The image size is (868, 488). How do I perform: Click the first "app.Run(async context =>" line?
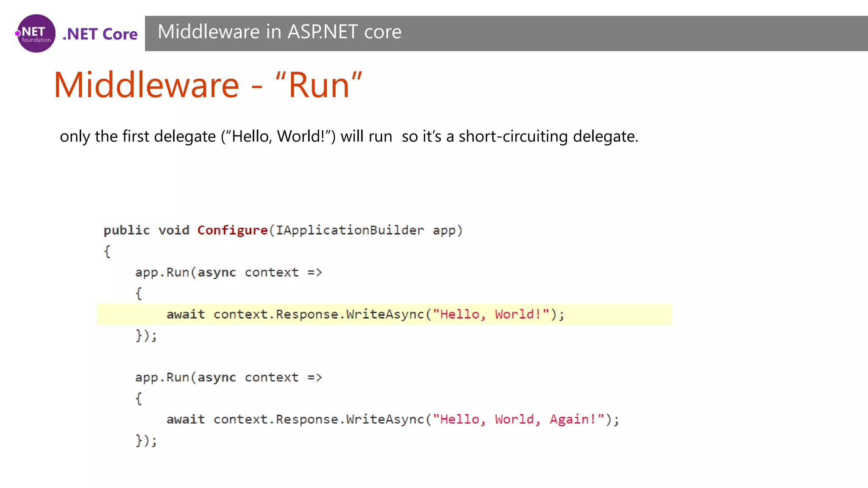point(229,272)
